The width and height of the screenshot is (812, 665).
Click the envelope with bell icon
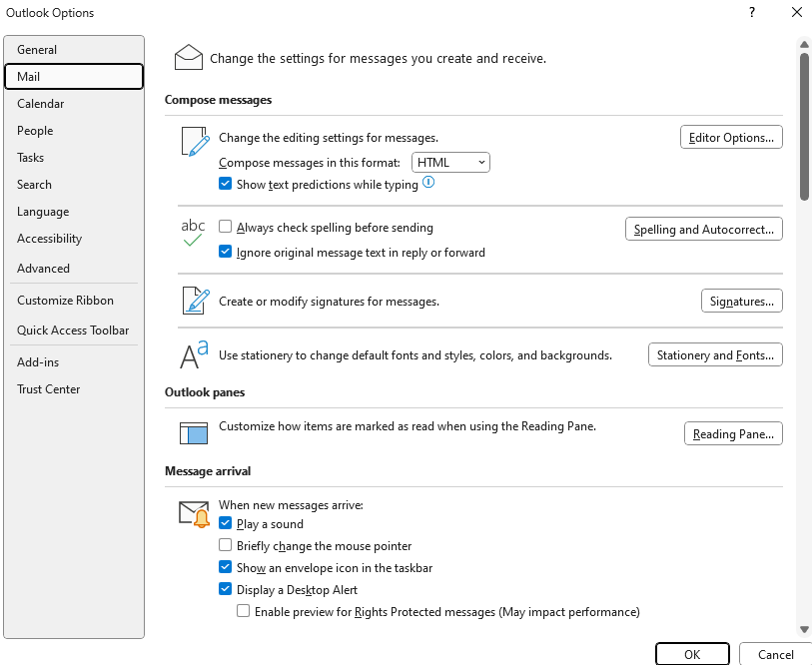coord(194,514)
